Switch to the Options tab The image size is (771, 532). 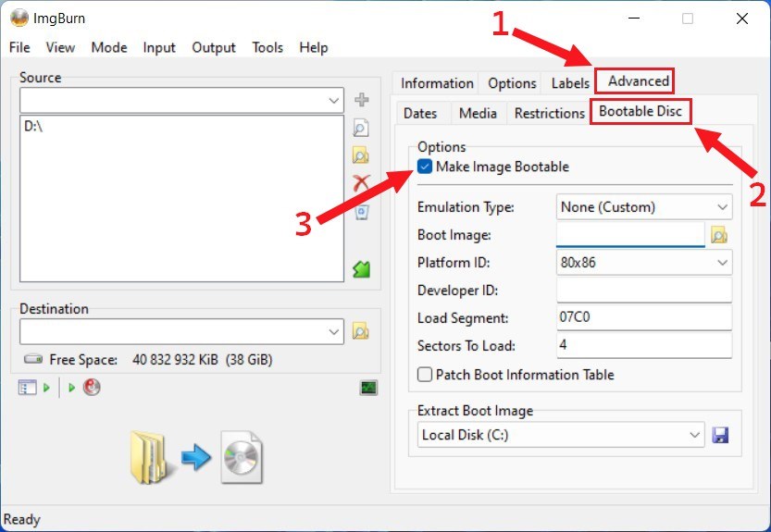pyautogui.click(x=511, y=83)
